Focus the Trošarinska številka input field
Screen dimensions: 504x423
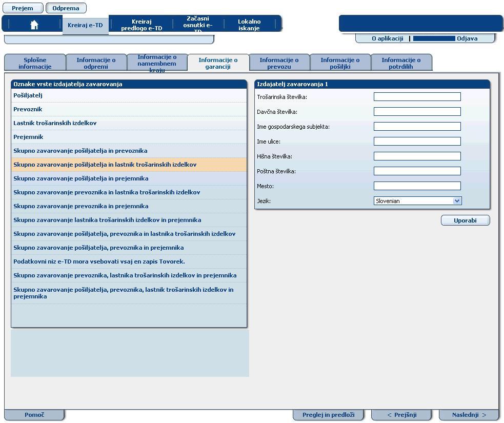[x=417, y=97]
